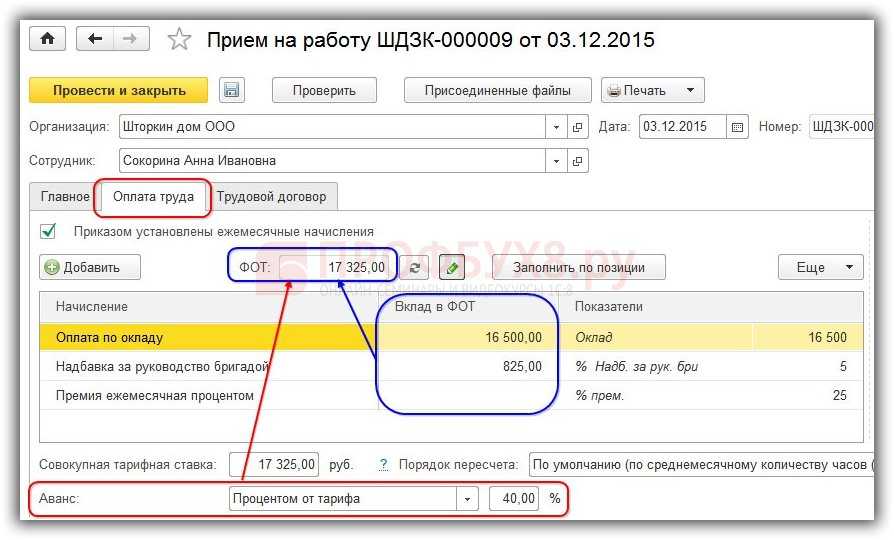This screenshot has height=540, width=894.
Task: Click the 825,00 Вклад в ФОТ cell
Action: point(468,366)
